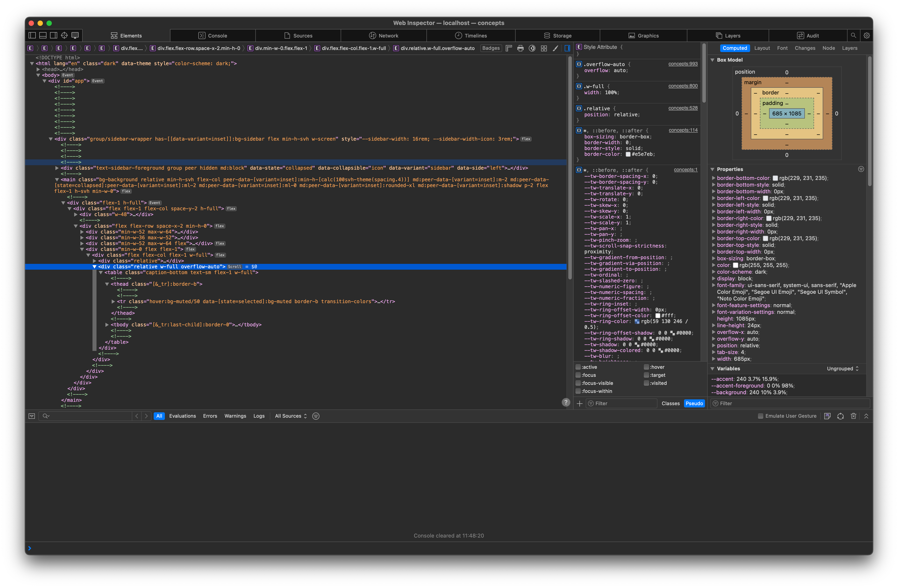Viewport: 898px width, 588px height.
Task: Open concepts:993 source link
Action: (x=683, y=64)
